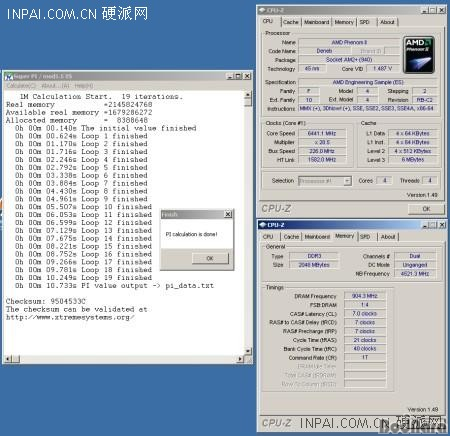The width and height of the screenshot is (450, 436).
Task: Select the CPU tab in the CPU-Z processor window
Action: (x=268, y=21)
